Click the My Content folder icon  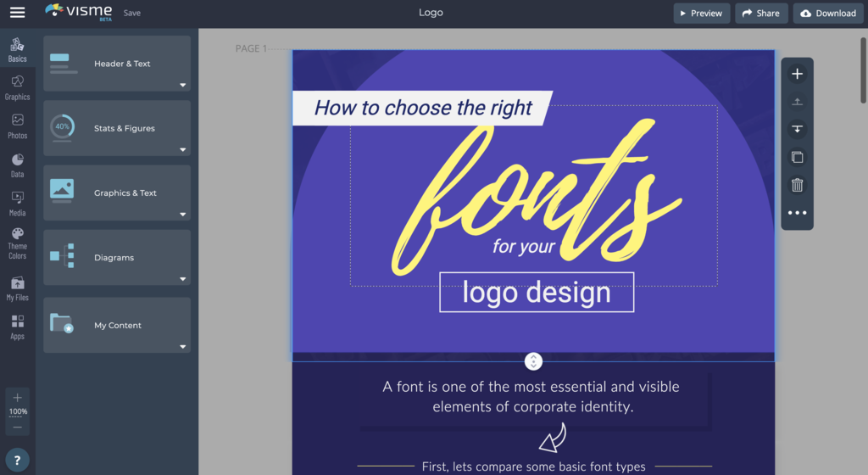coord(61,323)
